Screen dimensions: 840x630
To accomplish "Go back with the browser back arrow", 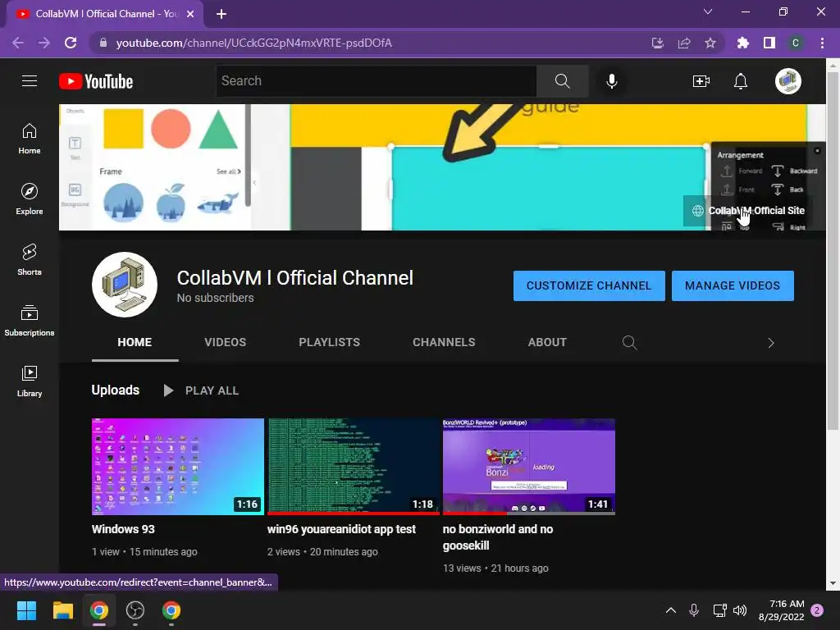I will pyautogui.click(x=18, y=43).
